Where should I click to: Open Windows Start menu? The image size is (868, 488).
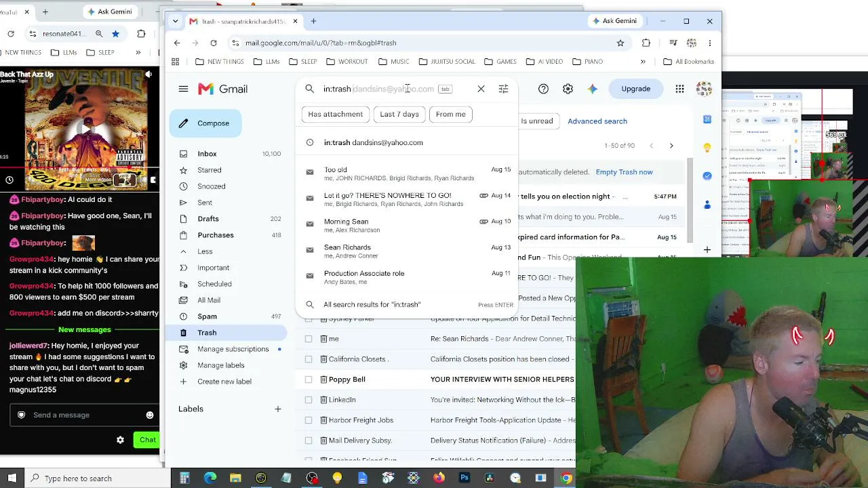tap(12, 479)
